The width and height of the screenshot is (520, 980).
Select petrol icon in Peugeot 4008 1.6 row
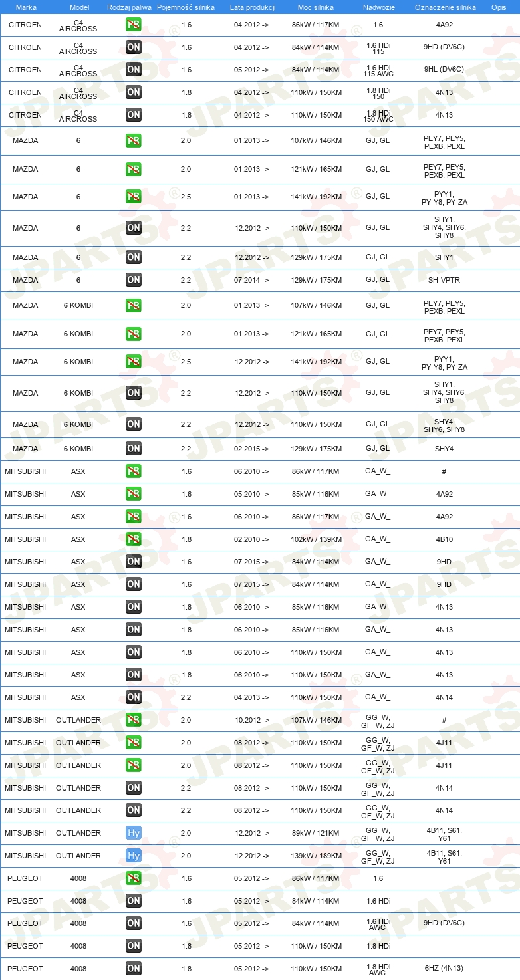tap(134, 878)
